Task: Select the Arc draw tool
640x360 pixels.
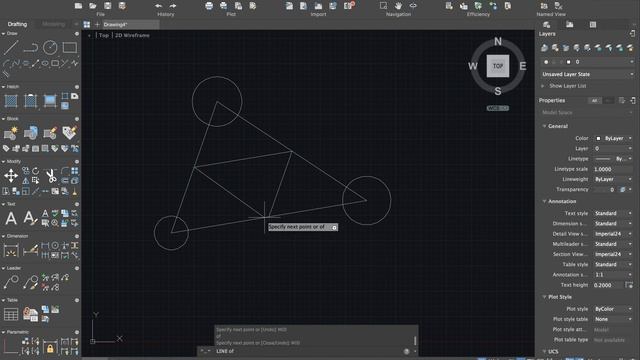Action: click(6, 63)
